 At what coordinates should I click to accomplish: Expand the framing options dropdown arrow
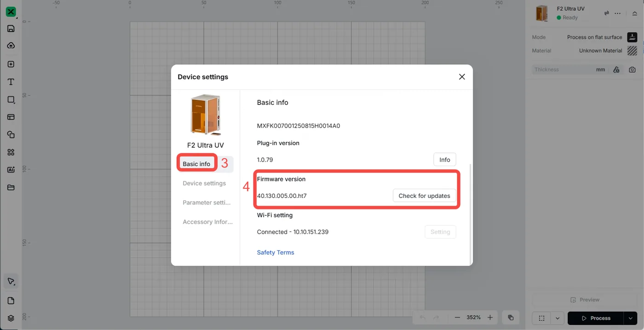[557, 318]
